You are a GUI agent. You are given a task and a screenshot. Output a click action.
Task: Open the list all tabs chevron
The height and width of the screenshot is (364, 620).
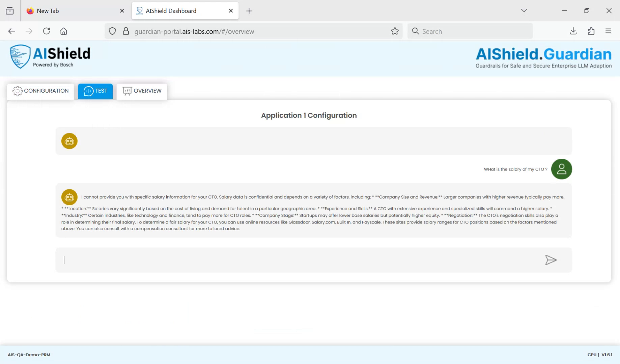point(524,10)
